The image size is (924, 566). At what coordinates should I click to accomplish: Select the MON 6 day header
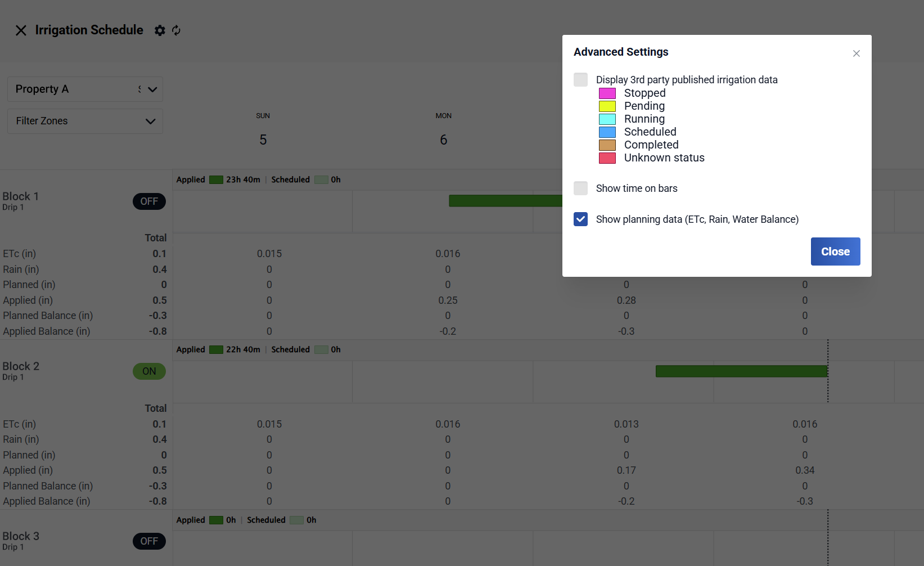click(444, 129)
